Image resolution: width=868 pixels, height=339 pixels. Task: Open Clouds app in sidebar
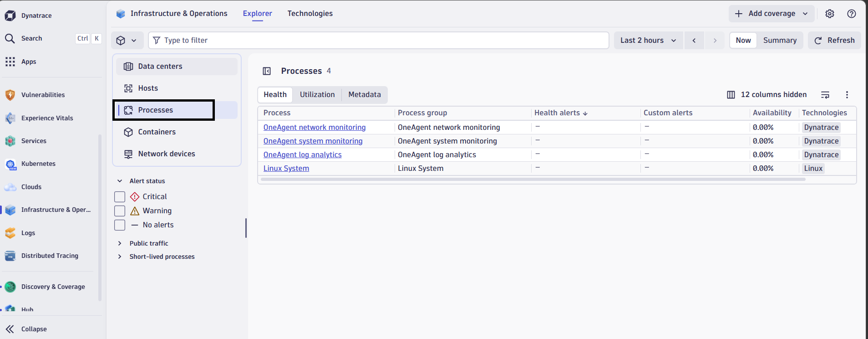(31, 187)
